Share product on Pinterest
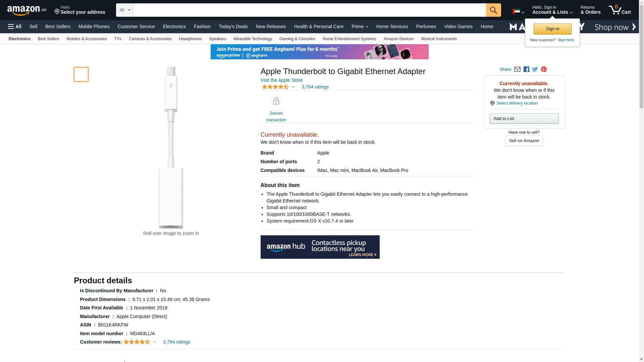The height and width of the screenshot is (362, 644). click(544, 69)
